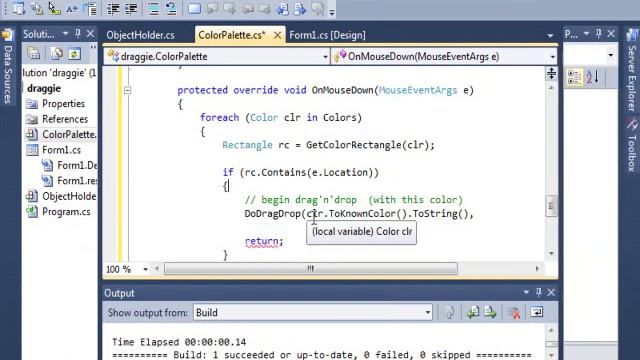Click the horizontal scrollbar in code editor
Image resolution: width=640 pixels, height=360 pixels.
[311, 269]
